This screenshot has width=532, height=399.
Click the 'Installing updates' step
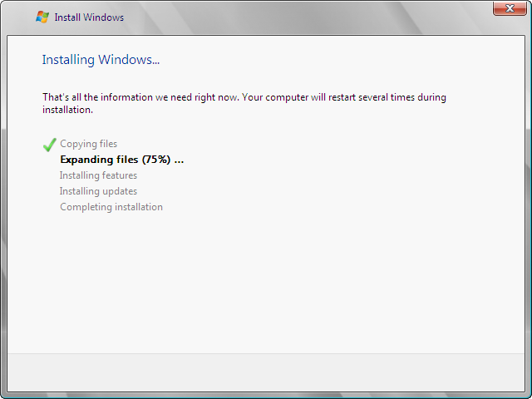coord(98,191)
